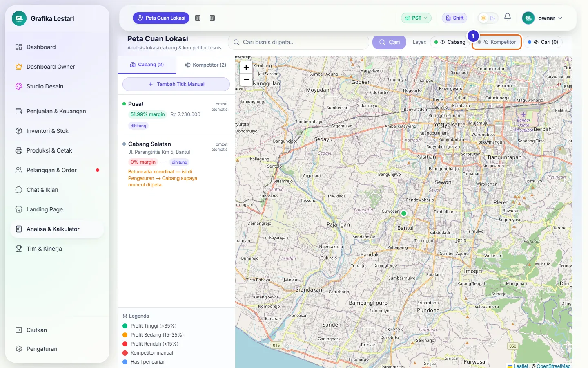Image resolution: width=588 pixels, height=368 pixels.
Task: Click the search field for businesses on the map
Action: (298, 42)
